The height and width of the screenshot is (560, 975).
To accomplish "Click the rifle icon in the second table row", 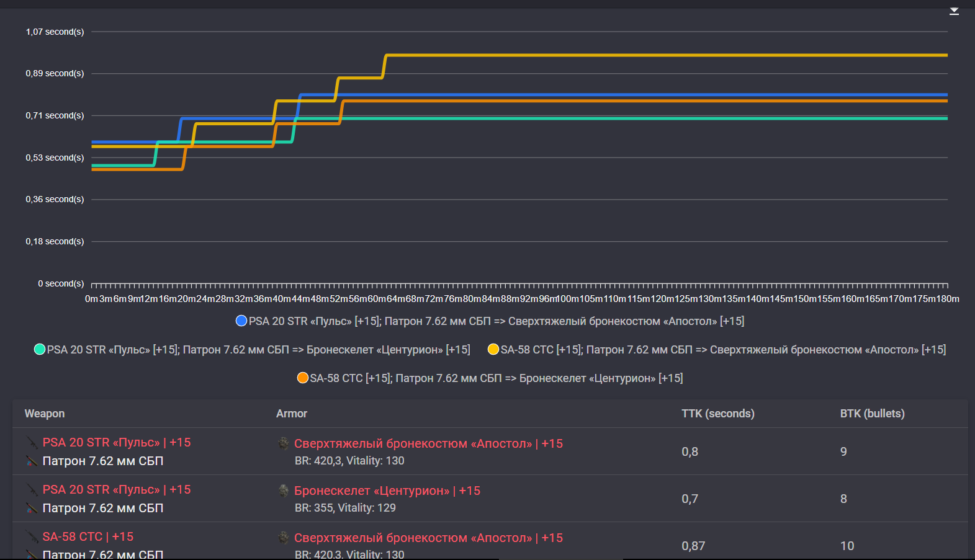I will (x=32, y=490).
